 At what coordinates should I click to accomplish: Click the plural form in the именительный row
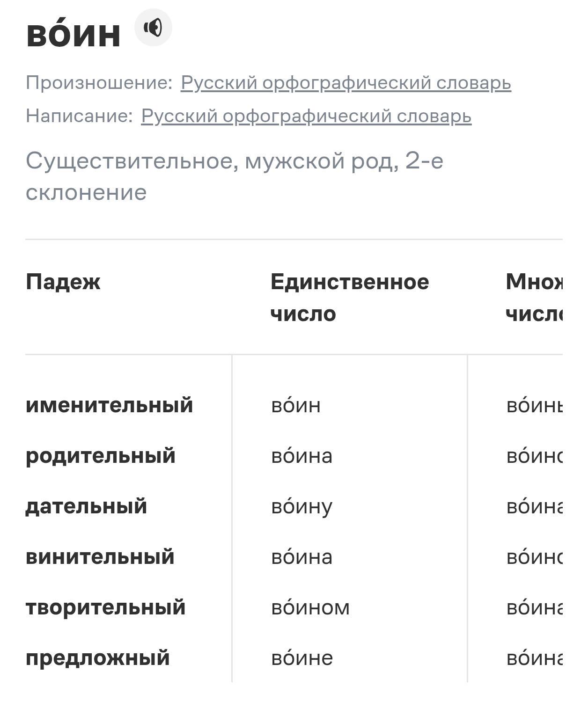pyautogui.click(x=534, y=405)
